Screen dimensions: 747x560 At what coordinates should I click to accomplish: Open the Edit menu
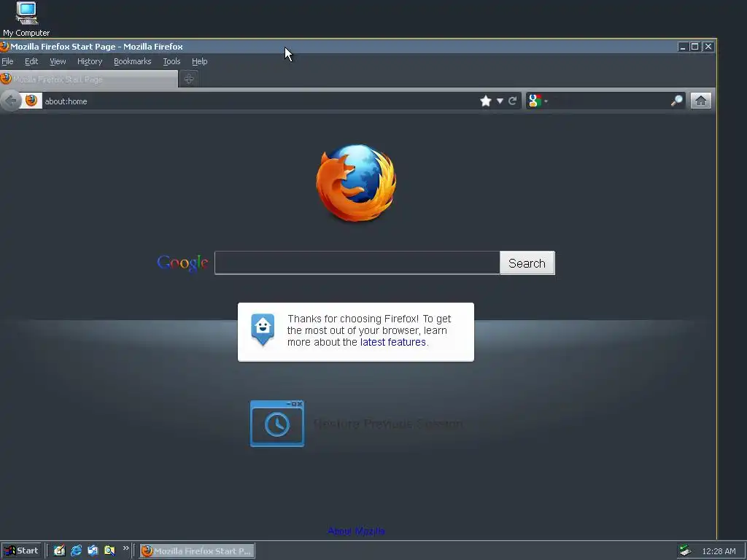tap(31, 61)
